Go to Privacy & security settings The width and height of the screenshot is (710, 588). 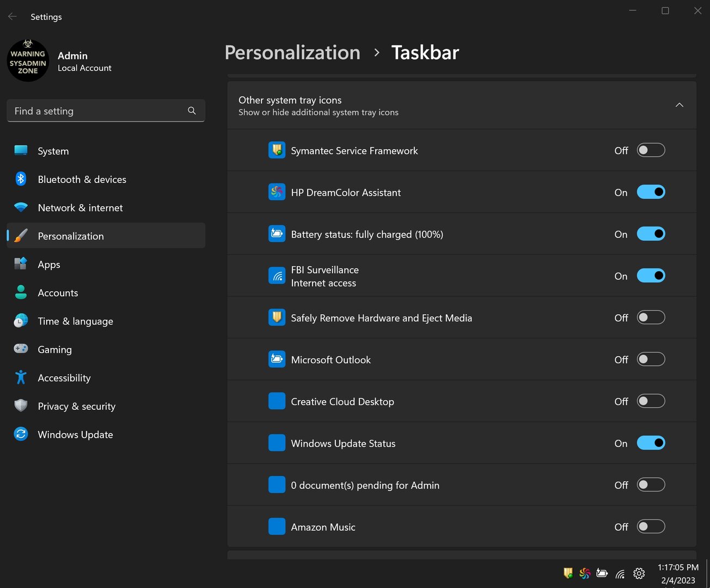pyautogui.click(x=106, y=406)
